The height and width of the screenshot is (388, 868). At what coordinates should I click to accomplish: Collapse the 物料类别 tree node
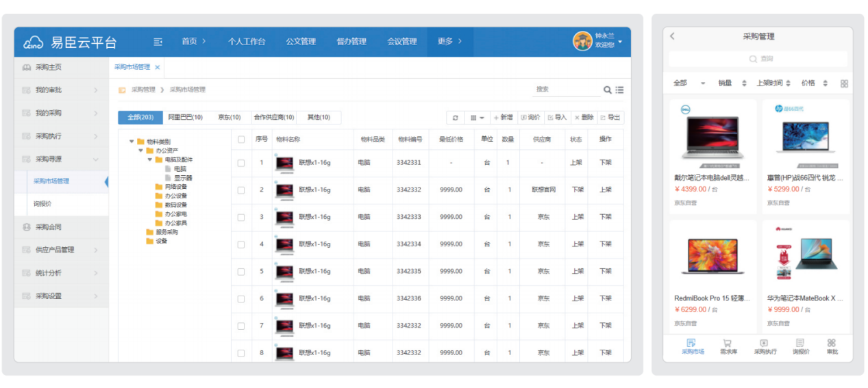click(132, 142)
